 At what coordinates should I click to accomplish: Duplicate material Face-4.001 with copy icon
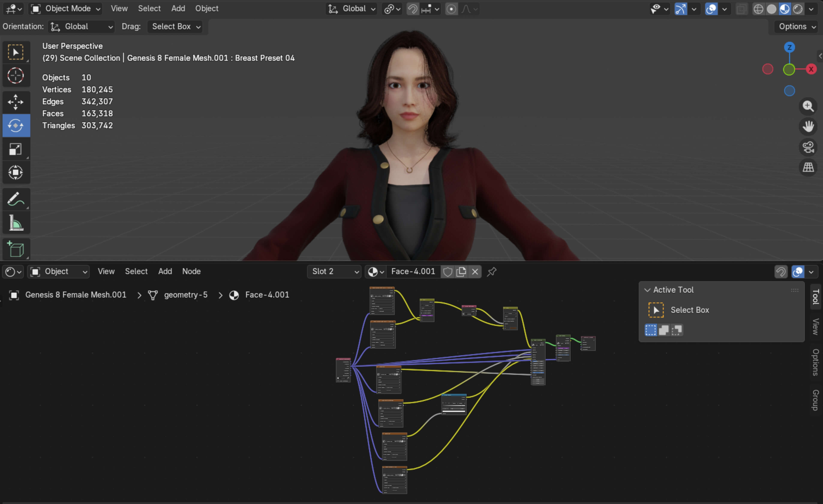461,272
